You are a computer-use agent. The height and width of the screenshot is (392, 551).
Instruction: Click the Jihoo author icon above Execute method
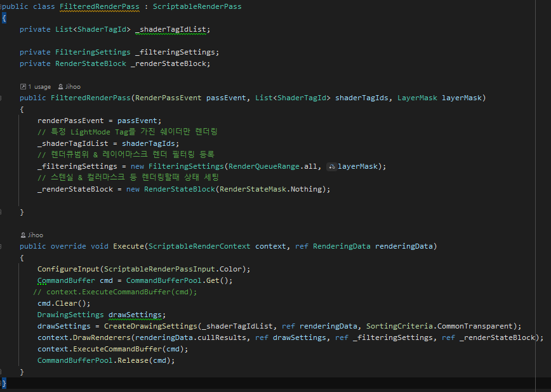(23, 235)
